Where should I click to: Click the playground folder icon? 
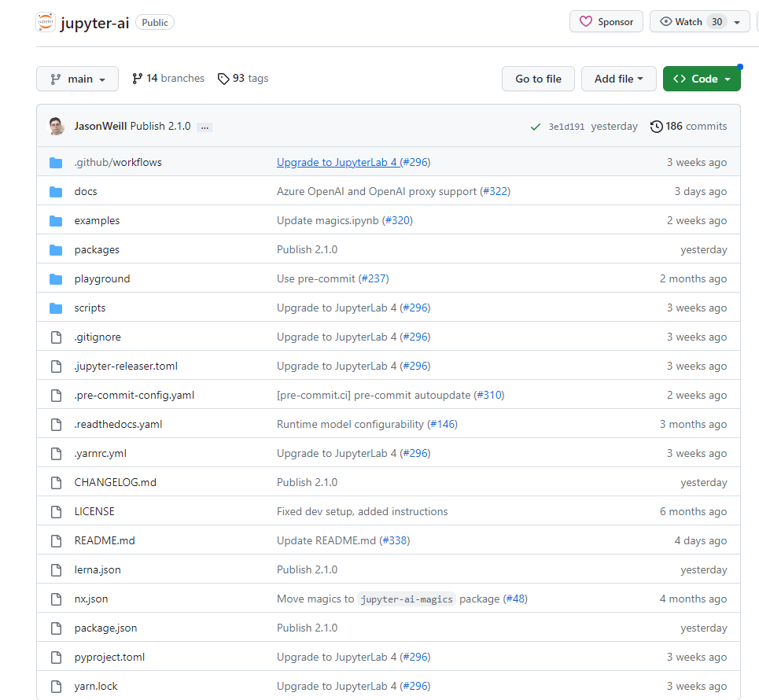[56, 279]
